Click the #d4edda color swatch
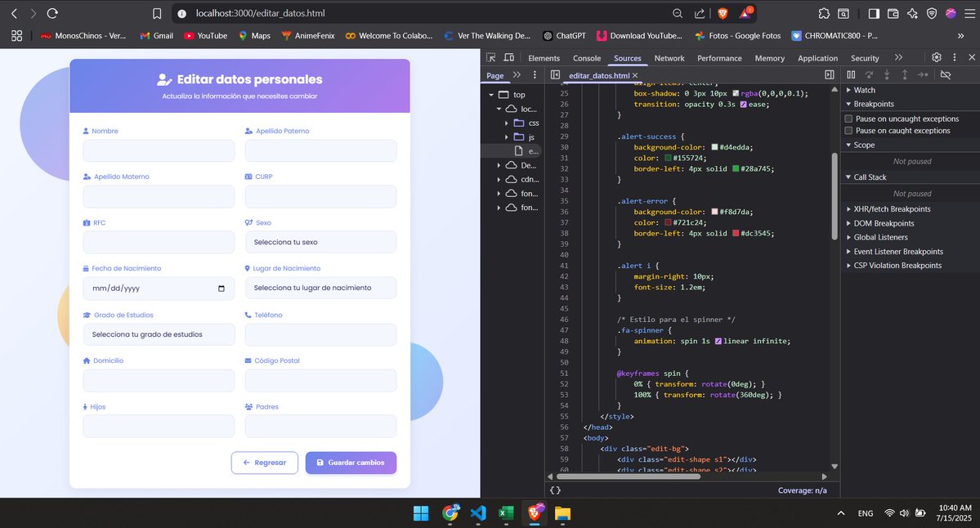The height and width of the screenshot is (528, 980). pyautogui.click(x=714, y=147)
